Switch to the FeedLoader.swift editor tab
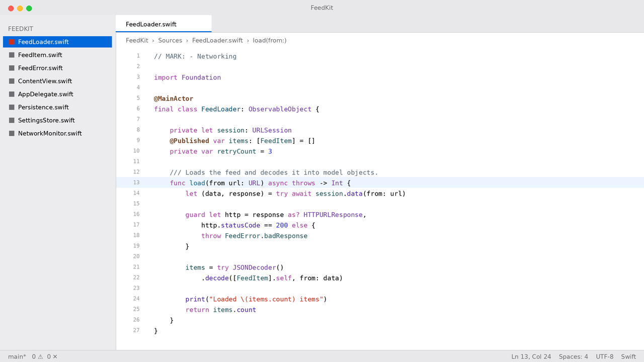The image size is (644, 362). (164, 24)
